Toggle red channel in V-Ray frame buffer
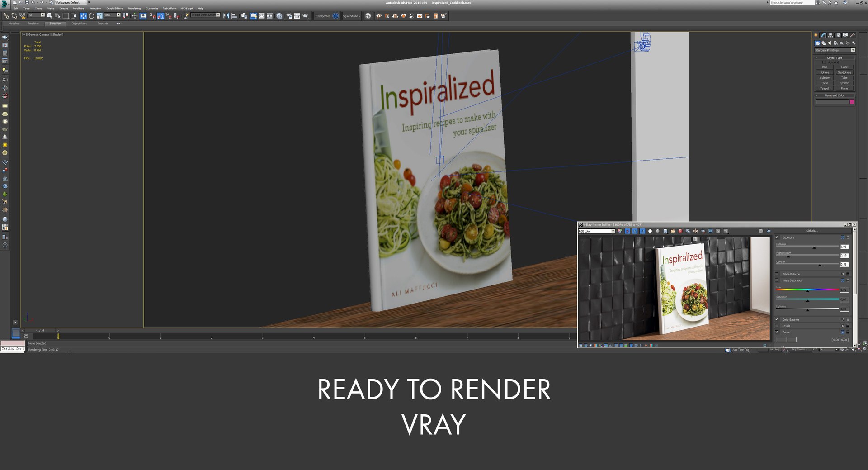Viewport: 868px width, 470px height. click(x=627, y=231)
